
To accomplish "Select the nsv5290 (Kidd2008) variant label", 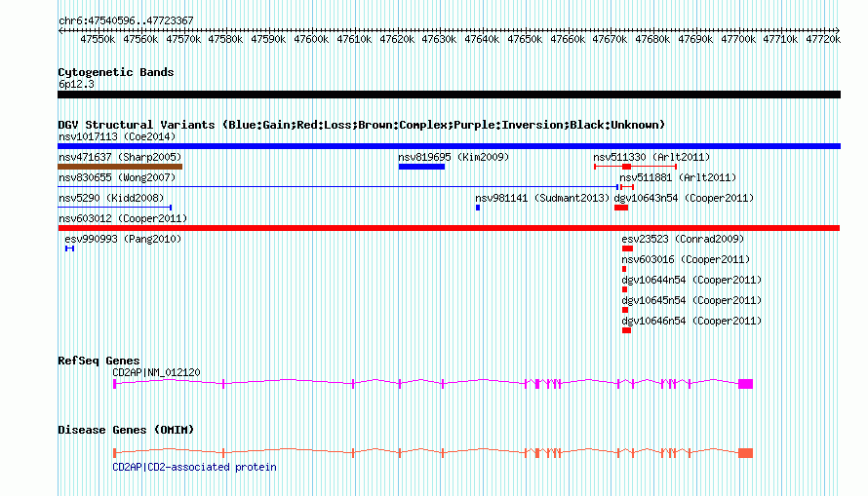I will tap(111, 198).
